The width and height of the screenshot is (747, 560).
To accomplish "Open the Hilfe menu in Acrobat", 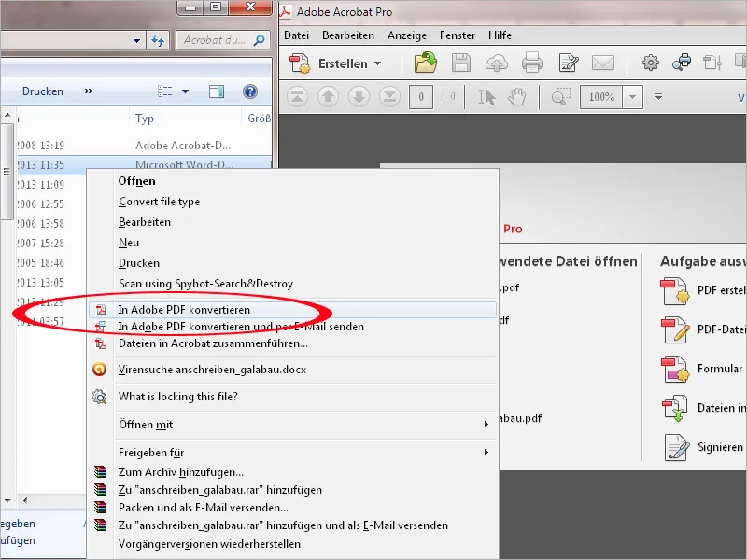I will (500, 35).
